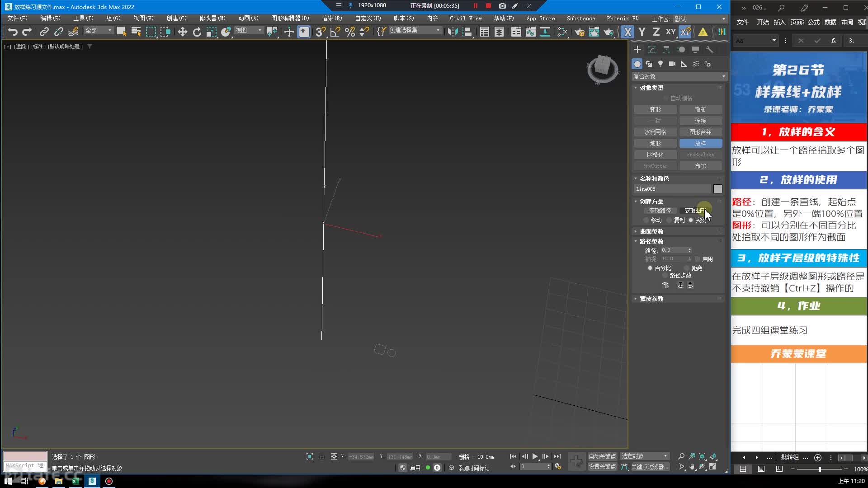Restrict transform to the Y axis

point(642,32)
